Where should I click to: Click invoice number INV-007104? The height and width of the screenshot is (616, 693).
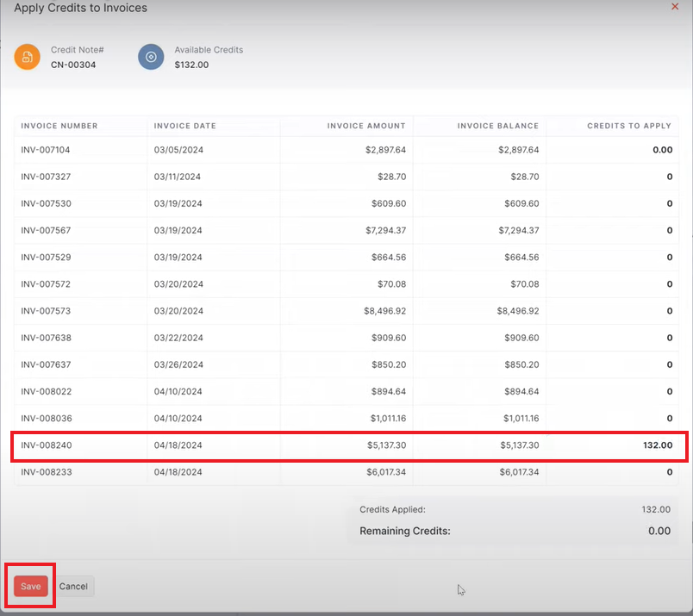[46, 150]
